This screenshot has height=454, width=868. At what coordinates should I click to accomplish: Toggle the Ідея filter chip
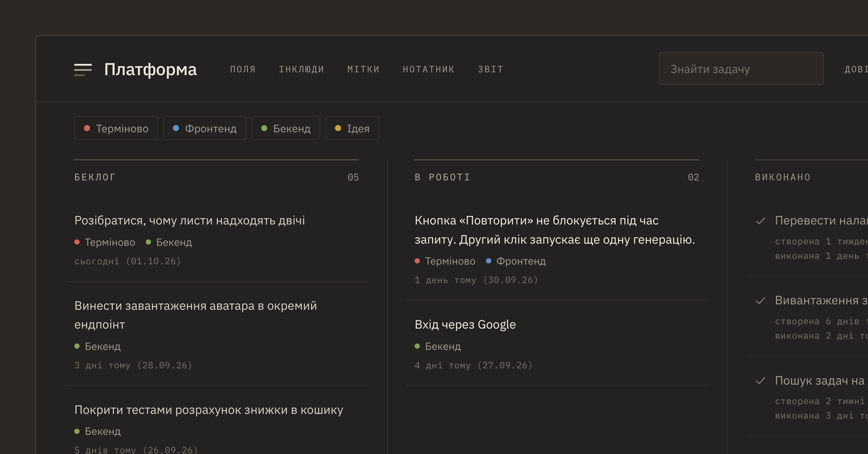pos(352,128)
